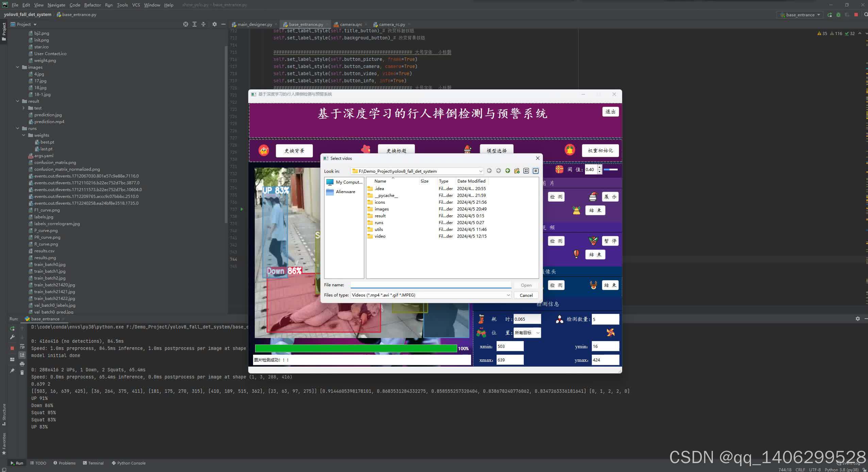Open the Look in path dropdown

480,171
